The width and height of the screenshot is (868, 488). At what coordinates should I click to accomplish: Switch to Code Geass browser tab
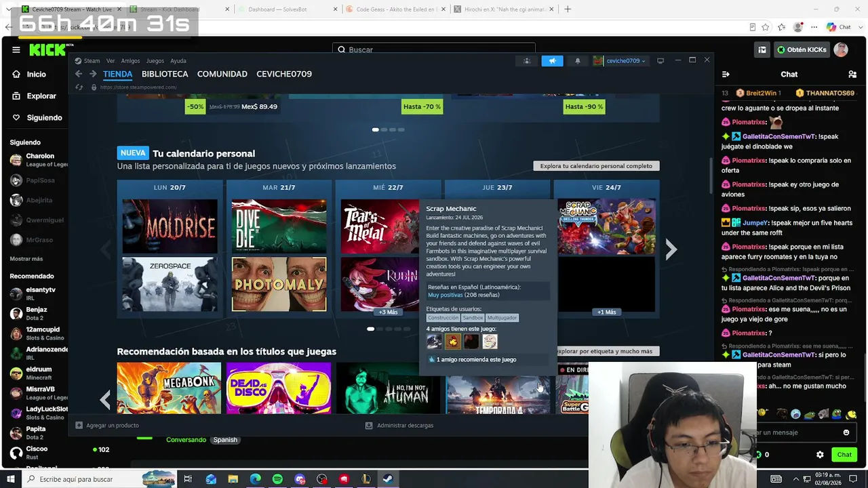(x=396, y=9)
